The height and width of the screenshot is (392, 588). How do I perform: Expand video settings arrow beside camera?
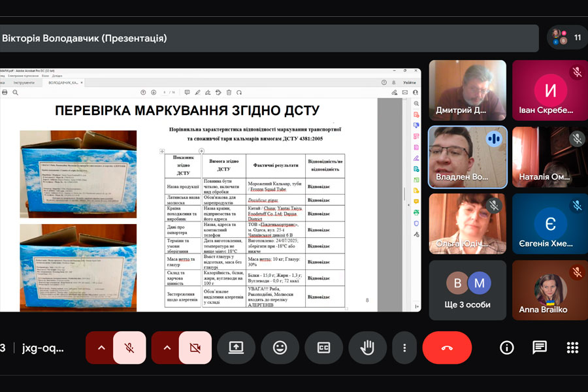coord(167,348)
